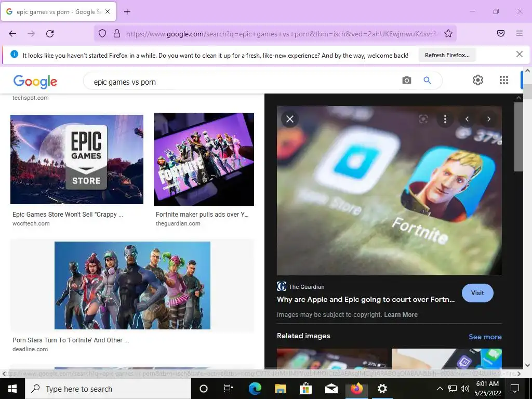Click into the Google search box
This screenshot has height=399, width=532.
(244, 82)
